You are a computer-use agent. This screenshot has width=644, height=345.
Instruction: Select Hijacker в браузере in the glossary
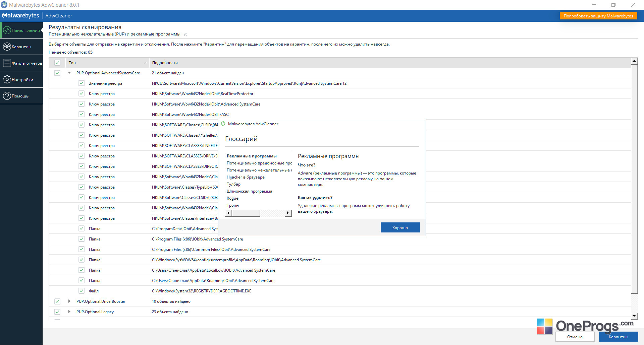coord(246,177)
